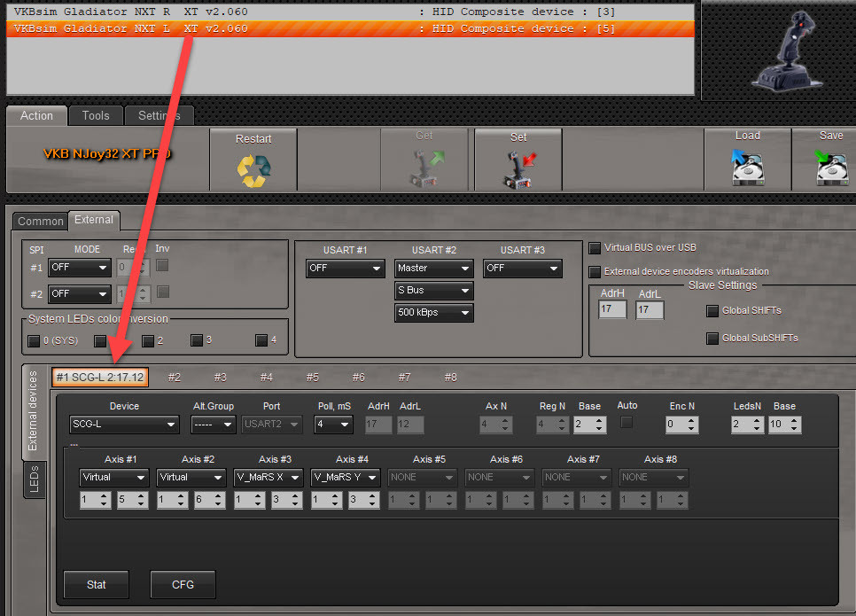Open the Device SCG-L dropdown
856x616 pixels.
124,425
